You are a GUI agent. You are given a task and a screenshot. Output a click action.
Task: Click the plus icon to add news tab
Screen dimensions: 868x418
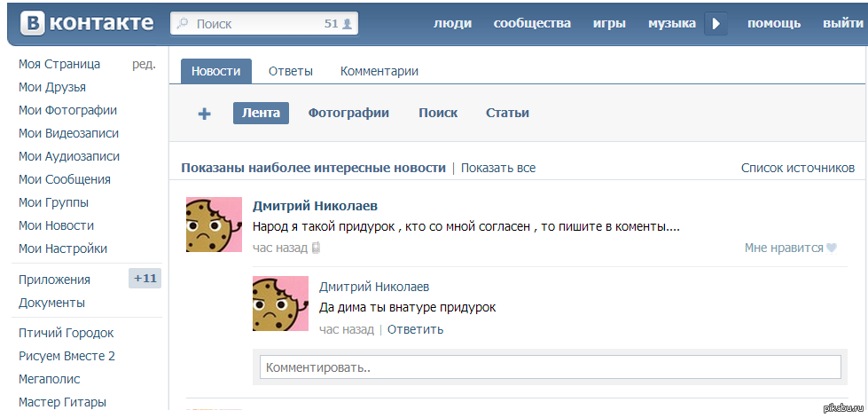tap(204, 114)
